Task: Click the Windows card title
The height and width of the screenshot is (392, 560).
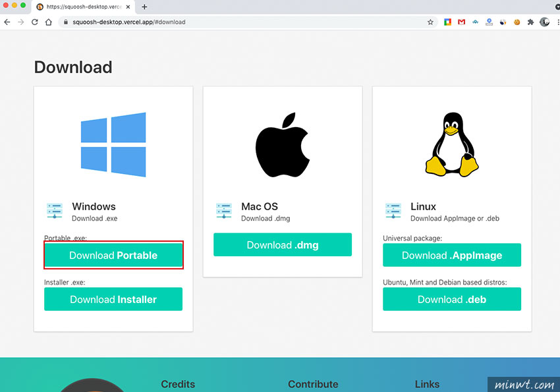Action: click(x=94, y=206)
